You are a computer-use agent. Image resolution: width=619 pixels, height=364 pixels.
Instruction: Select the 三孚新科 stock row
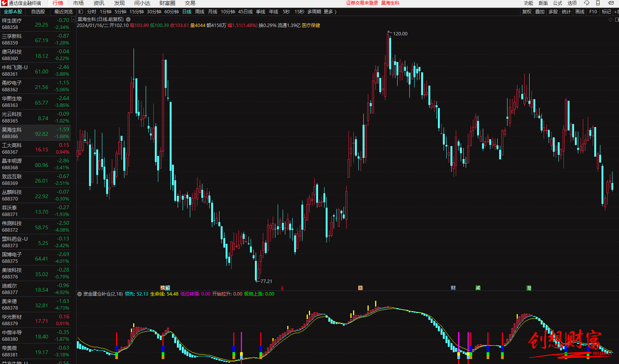(x=35, y=40)
